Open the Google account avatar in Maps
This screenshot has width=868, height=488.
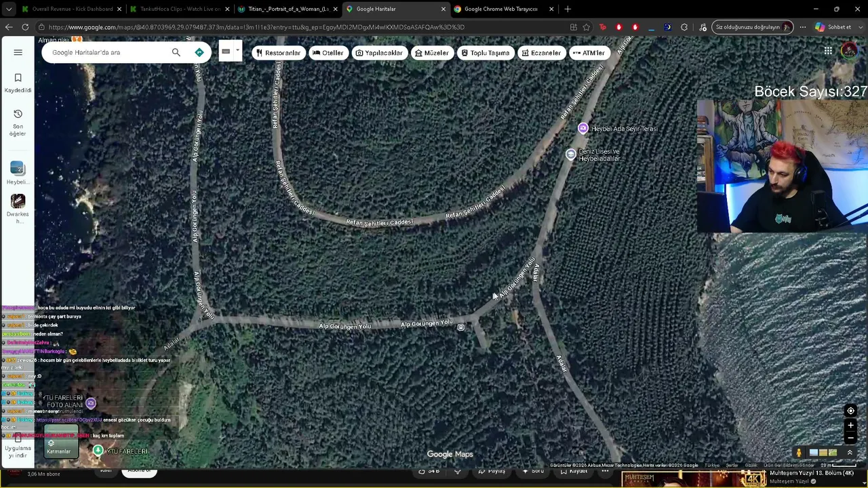coord(849,50)
